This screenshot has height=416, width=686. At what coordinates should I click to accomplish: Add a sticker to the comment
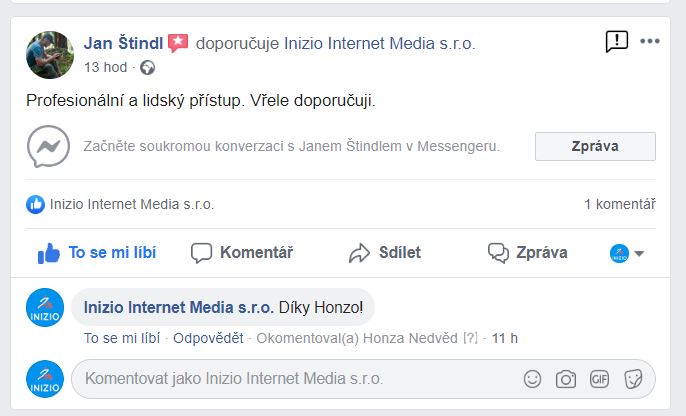click(x=633, y=379)
